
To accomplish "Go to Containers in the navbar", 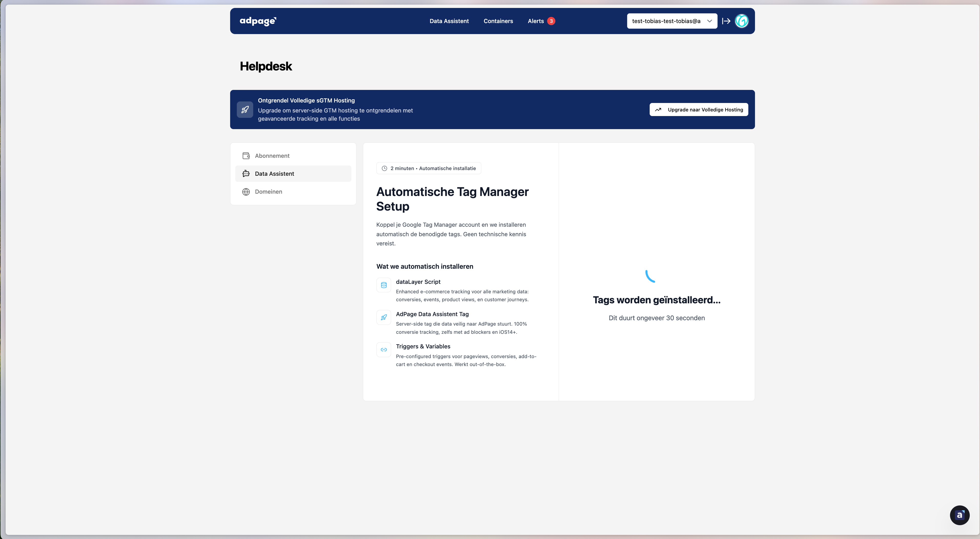I will 498,21.
